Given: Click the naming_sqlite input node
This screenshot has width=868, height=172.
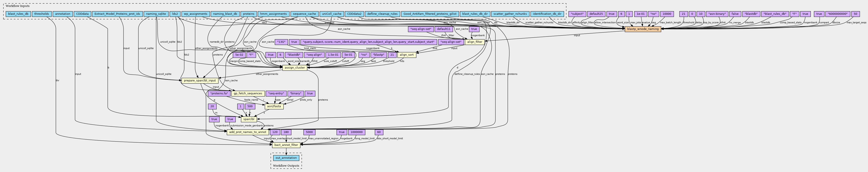Looking at the screenshot, I should point(155,14).
